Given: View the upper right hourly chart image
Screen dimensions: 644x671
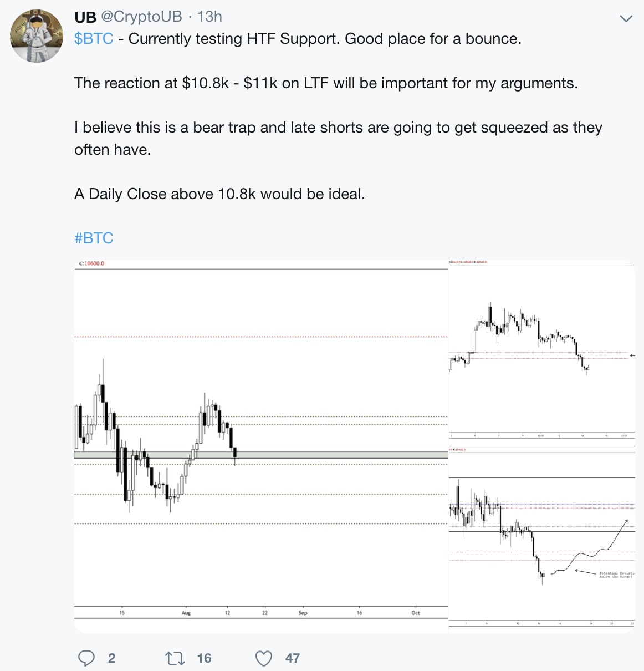Looking at the screenshot, I should point(541,350).
